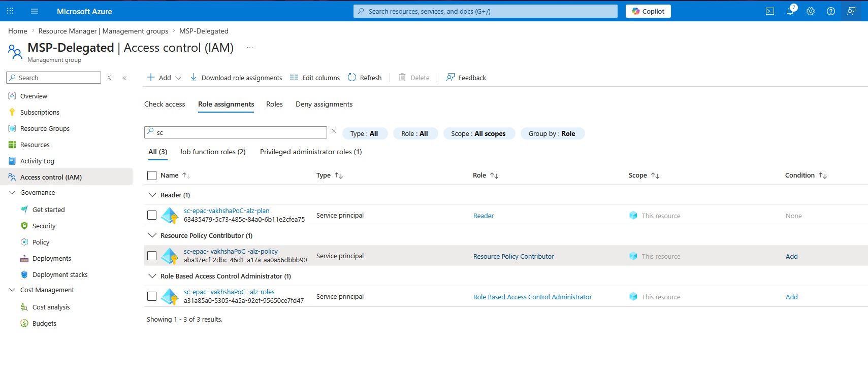Open Deployment stacks item
This screenshot has height=384, width=868.
pyautogui.click(x=60, y=274)
